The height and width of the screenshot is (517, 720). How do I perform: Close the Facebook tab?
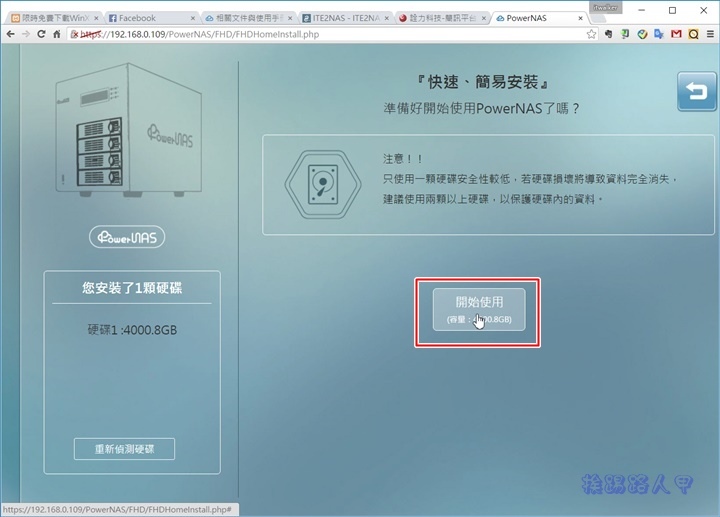click(193, 18)
